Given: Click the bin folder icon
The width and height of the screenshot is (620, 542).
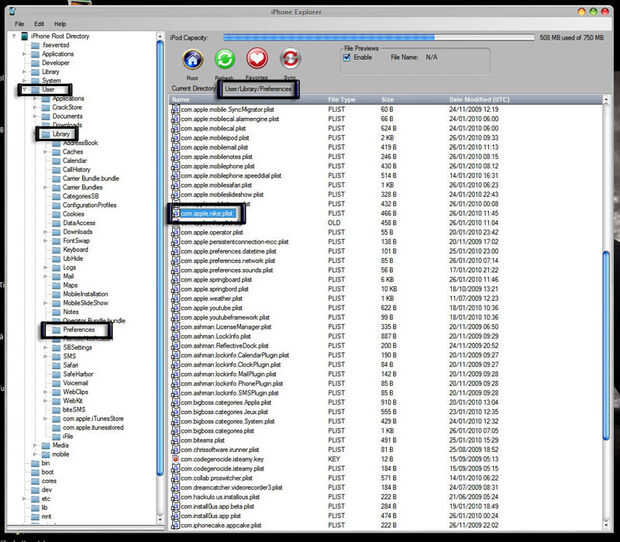Looking at the screenshot, I should [35, 463].
